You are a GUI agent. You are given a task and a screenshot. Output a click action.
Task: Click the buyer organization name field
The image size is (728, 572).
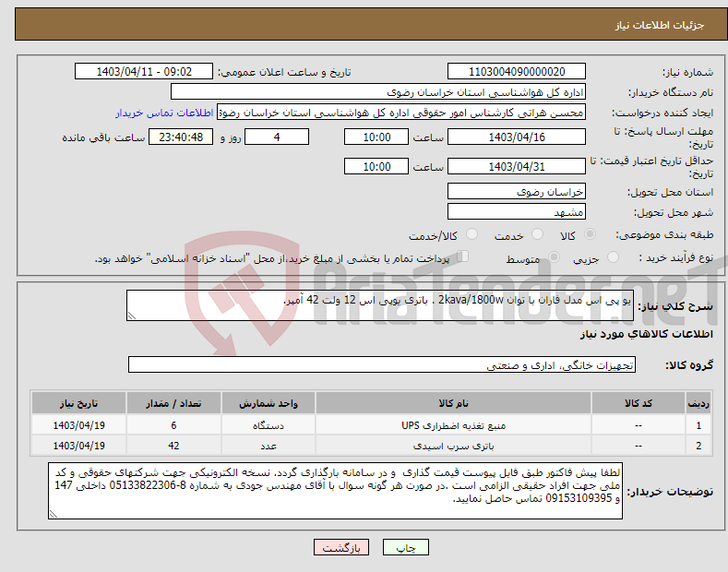tap(378, 92)
